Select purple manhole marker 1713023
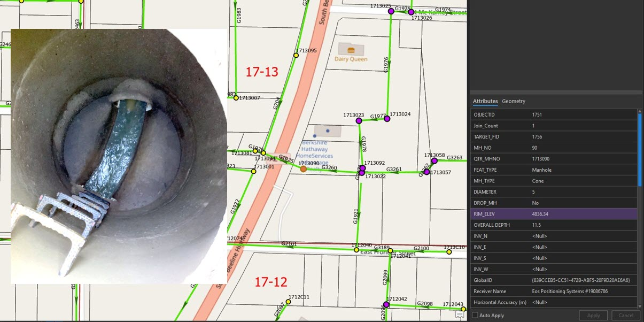644x322 pixels. click(x=359, y=121)
